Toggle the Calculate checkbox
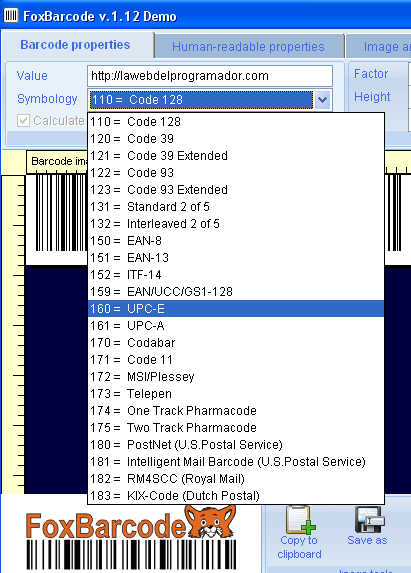The width and height of the screenshot is (411, 573). coord(23,121)
